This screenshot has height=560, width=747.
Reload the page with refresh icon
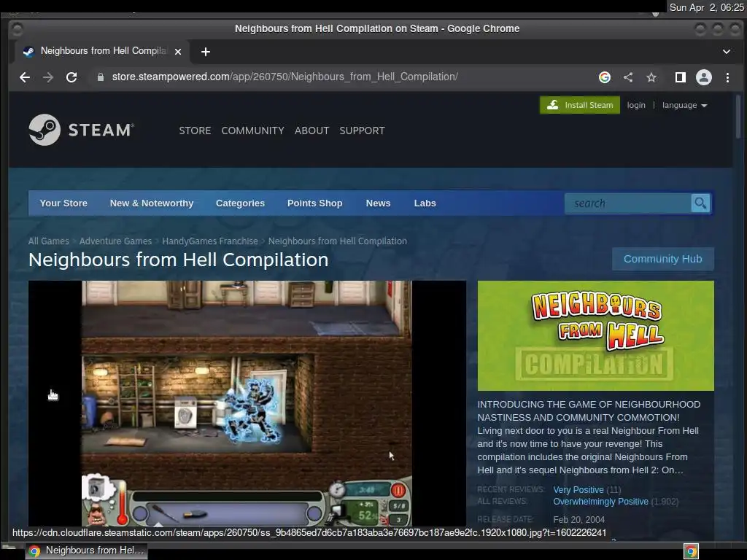pyautogui.click(x=71, y=77)
